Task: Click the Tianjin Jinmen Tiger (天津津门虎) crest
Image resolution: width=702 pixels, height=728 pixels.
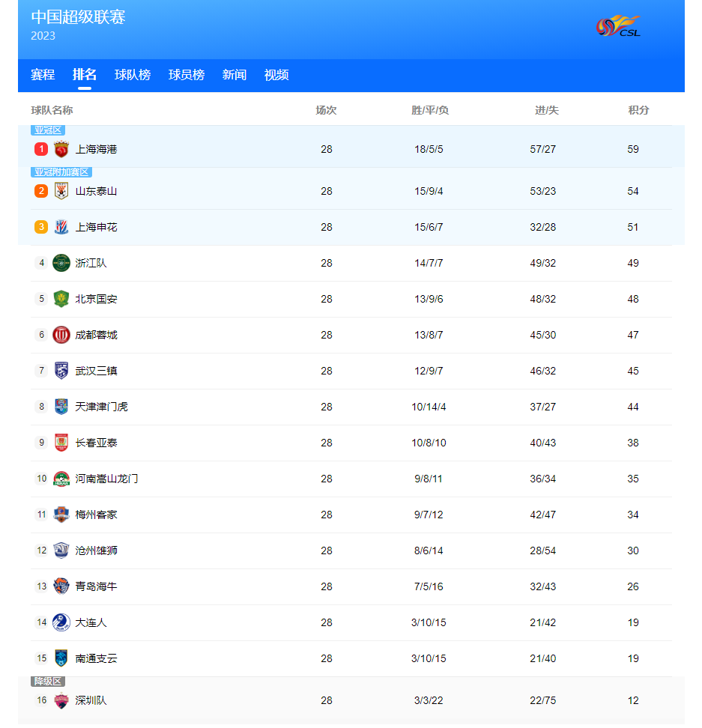Action: (61, 407)
